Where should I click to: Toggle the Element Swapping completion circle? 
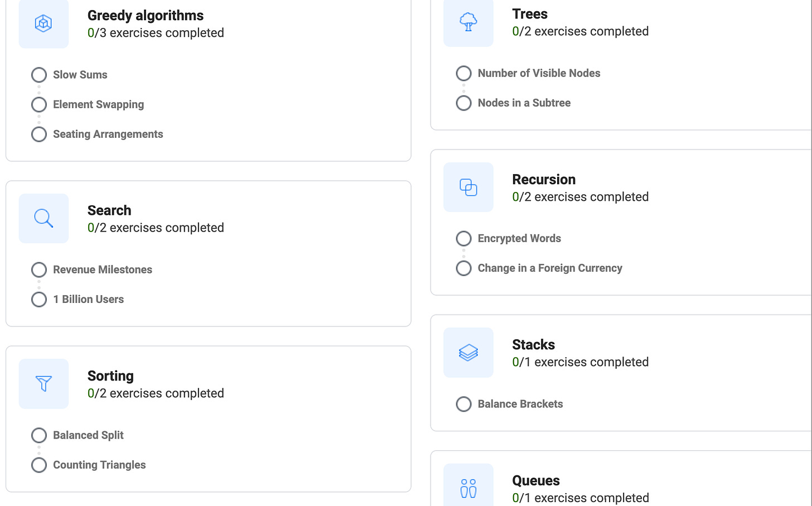38,104
